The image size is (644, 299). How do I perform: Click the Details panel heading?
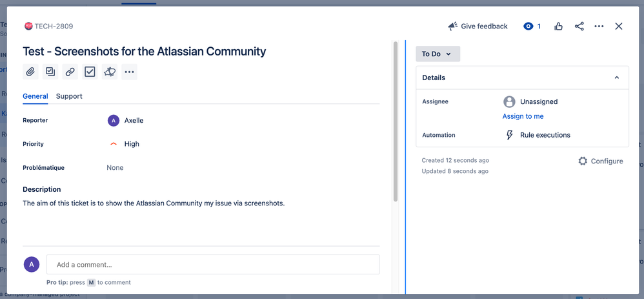click(x=434, y=77)
